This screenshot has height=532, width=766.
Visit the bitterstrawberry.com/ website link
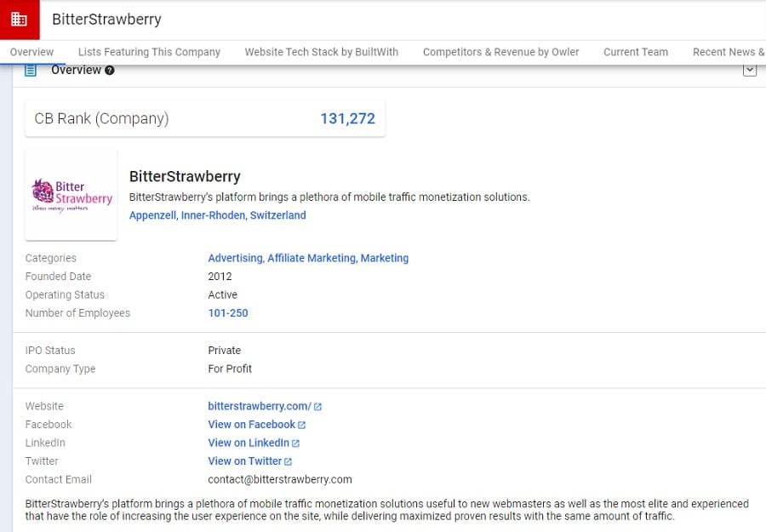click(x=260, y=406)
